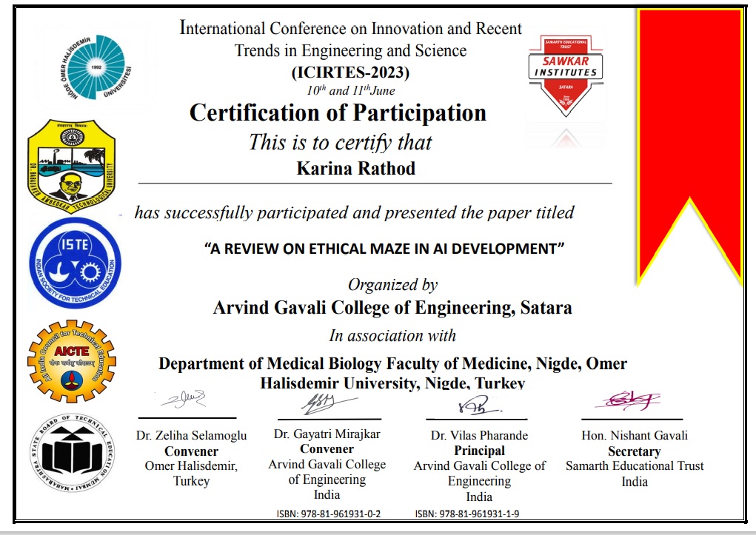
Task: Click the red Sawkar Institutes shield logo
Action: pos(566,75)
